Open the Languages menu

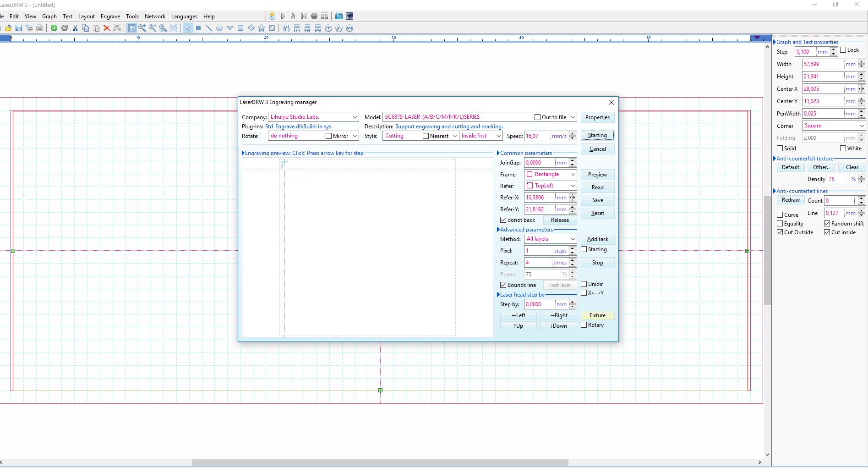click(x=184, y=17)
